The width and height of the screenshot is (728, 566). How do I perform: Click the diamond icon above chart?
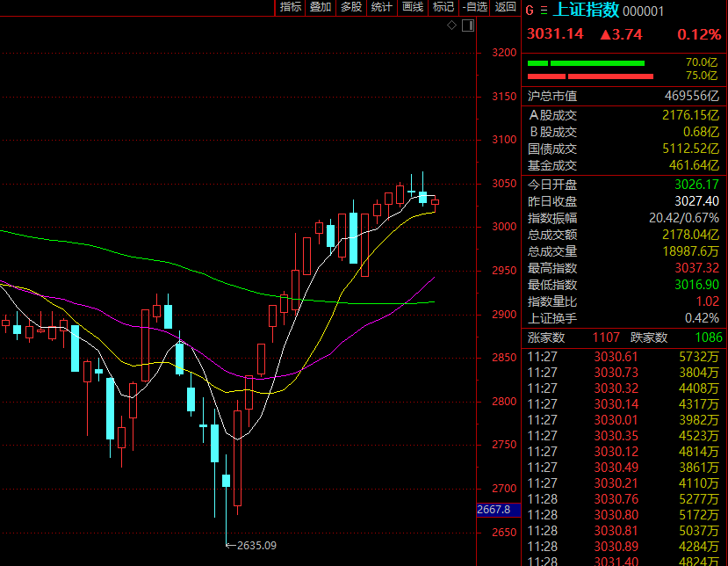tap(451, 25)
